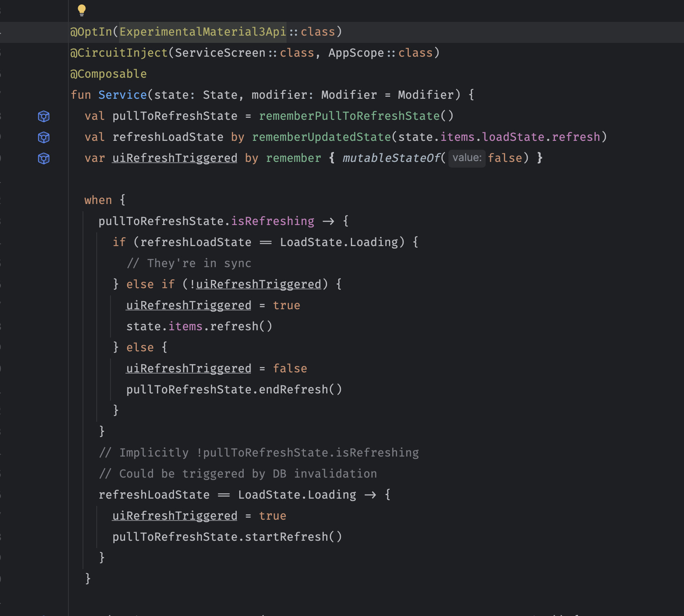Click the rememberUpdatedState function call
The width and height of the screenshot is (684, 616).
pyautogui.click(x=321, y=137)
